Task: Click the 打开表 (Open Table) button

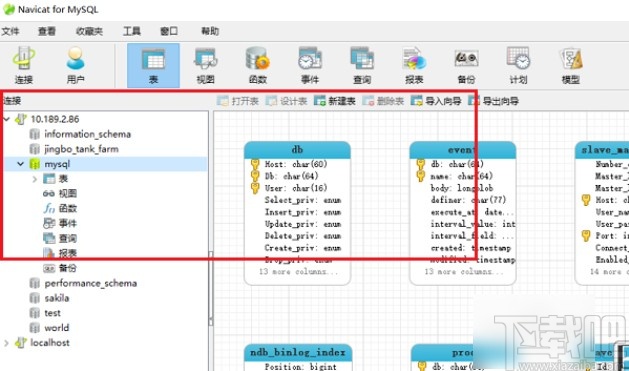Action: point(238,101)
